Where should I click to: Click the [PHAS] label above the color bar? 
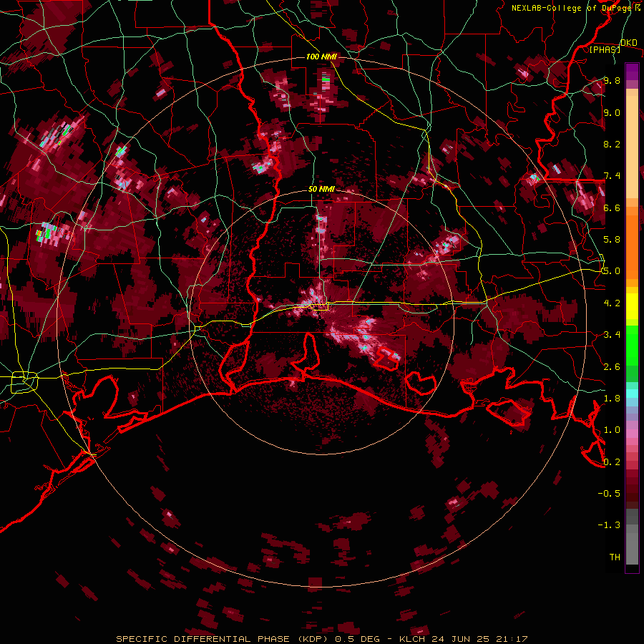tap(605, 49)
